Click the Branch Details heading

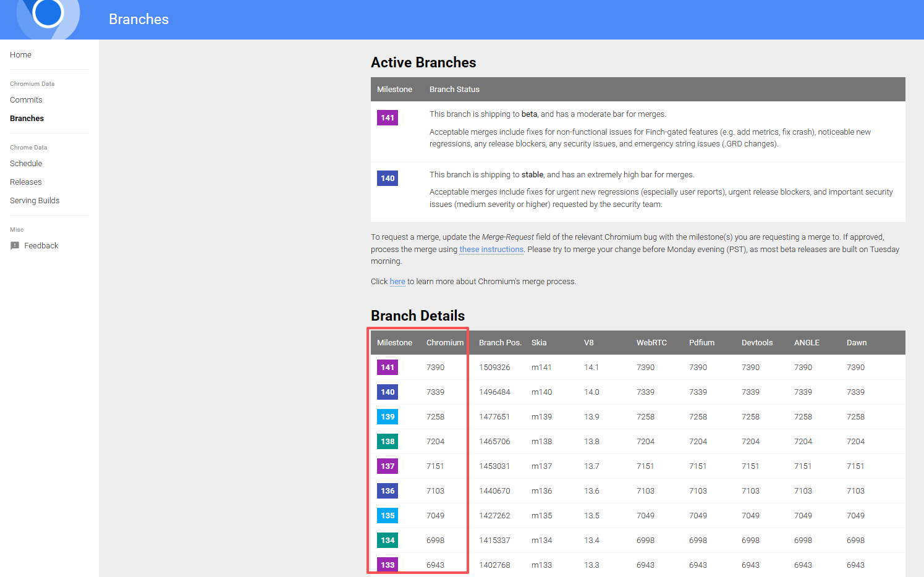click(x=418, y=316)
